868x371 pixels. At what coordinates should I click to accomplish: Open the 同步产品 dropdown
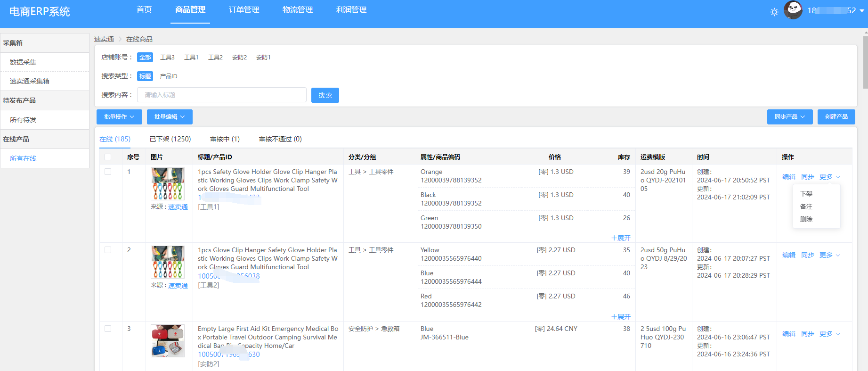[x=790, y=117]
